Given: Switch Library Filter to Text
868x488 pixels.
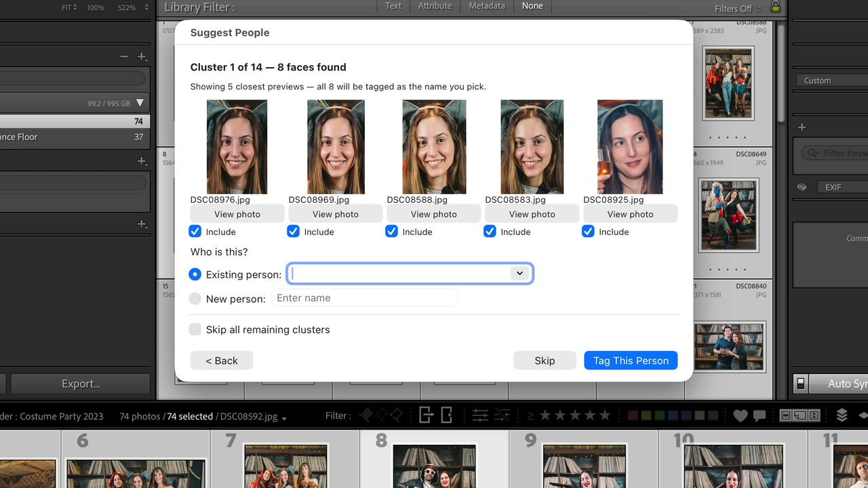Looking at the screenshot, I should [x=393, y=5].
